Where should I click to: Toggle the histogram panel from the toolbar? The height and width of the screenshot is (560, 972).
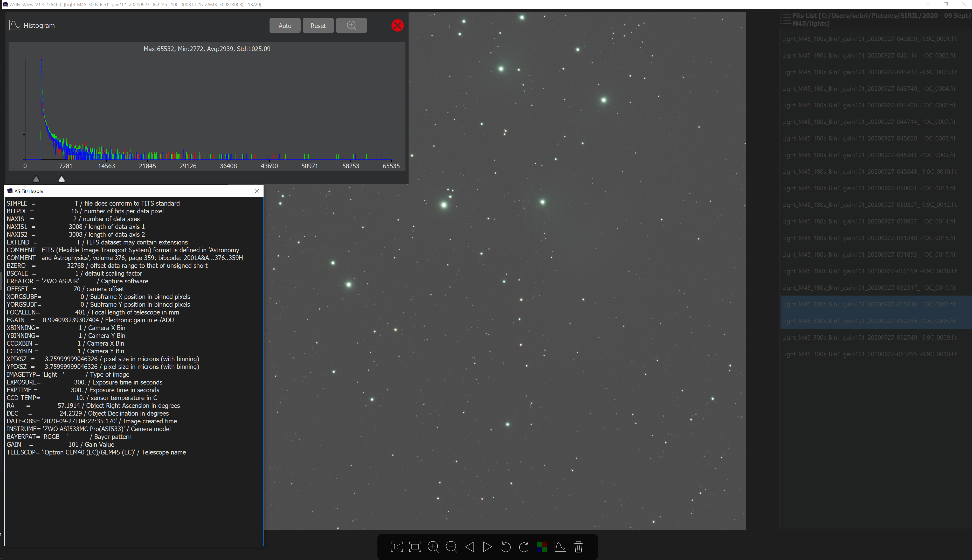click(560, 547)
